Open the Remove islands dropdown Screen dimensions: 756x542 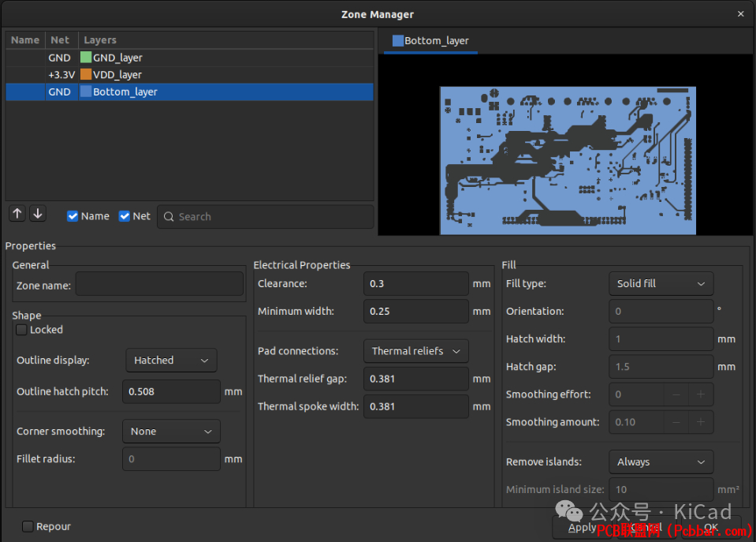pyautogui.click(x=661, y=462)
